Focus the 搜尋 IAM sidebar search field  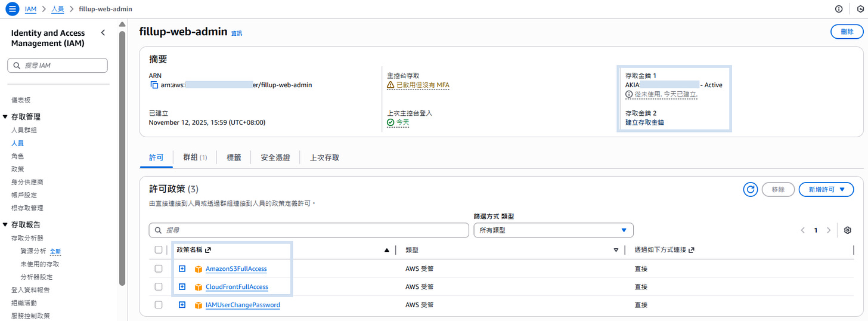pyautogui.click(x=57, y=65)
